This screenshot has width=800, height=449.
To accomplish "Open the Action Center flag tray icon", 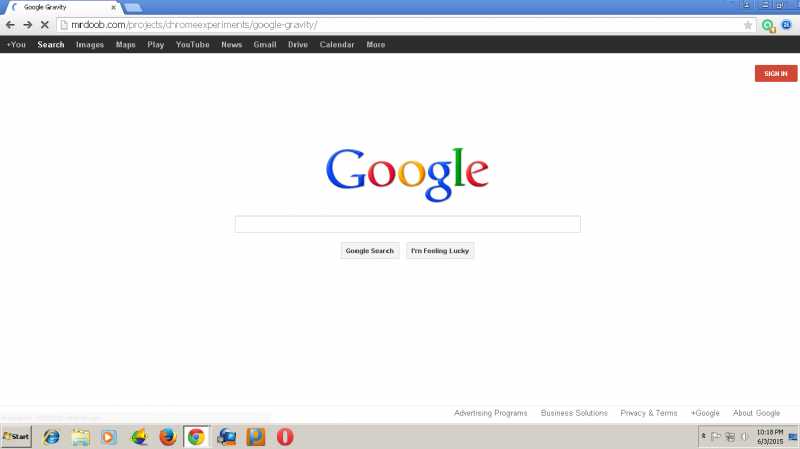I will point(716,437).
